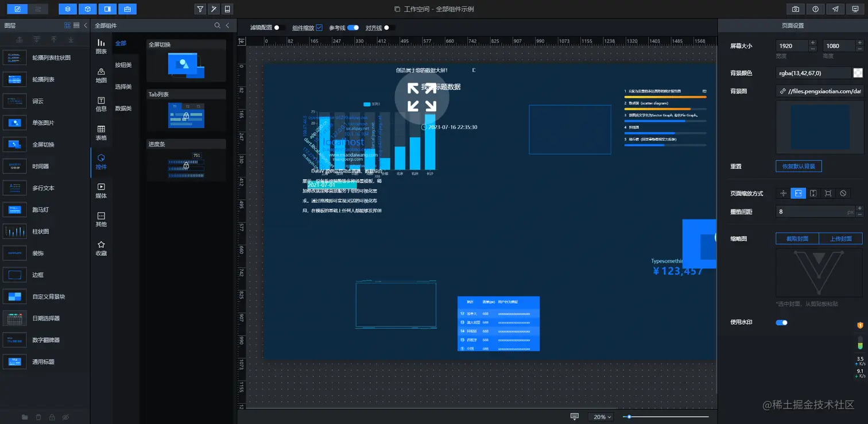Screen dimensions: 868x424
Task: Open the 信息 info category
Action: point(101,103)
